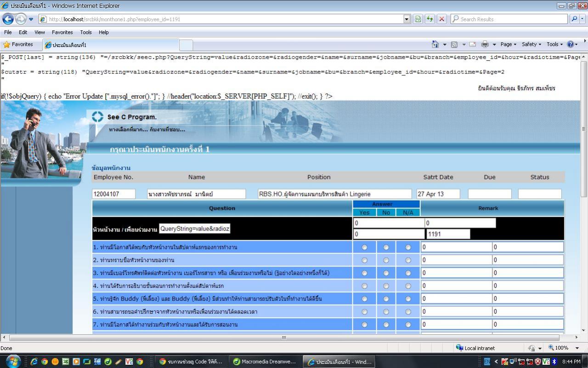The width and height of the screenshot is (588, 368).
Task: Click the Windows Start orb
Action: [13, 361]
